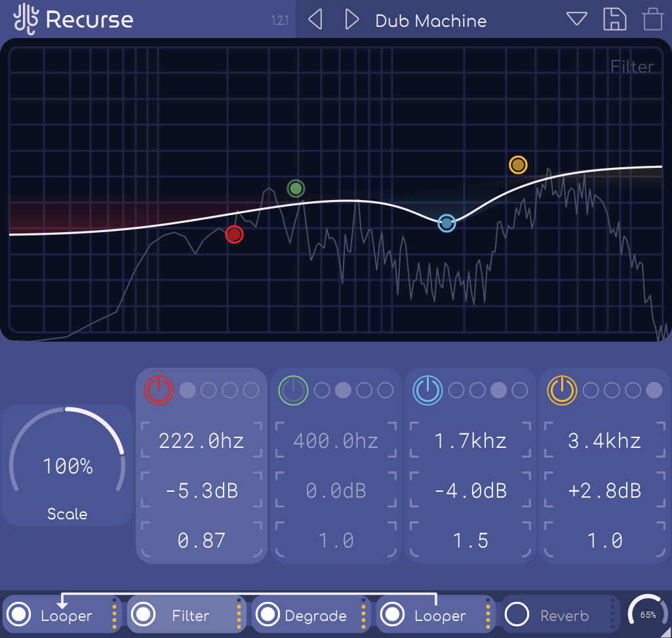
Task: Select the red filter band node
Action: pos(234,234)
